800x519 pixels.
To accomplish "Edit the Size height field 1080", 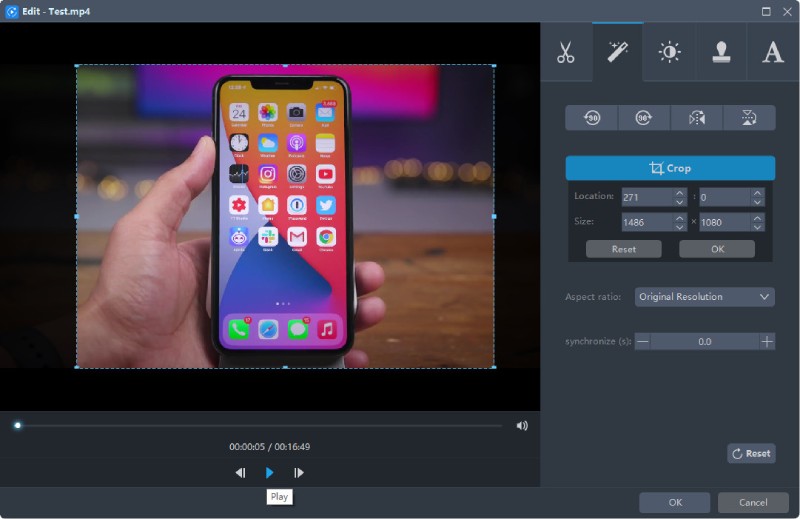I will point(724,222).
